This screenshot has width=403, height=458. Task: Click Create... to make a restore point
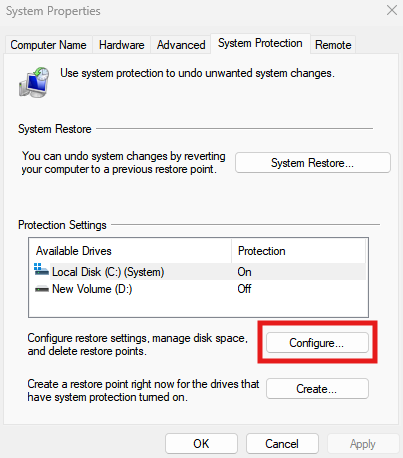[x=317, y=389]
